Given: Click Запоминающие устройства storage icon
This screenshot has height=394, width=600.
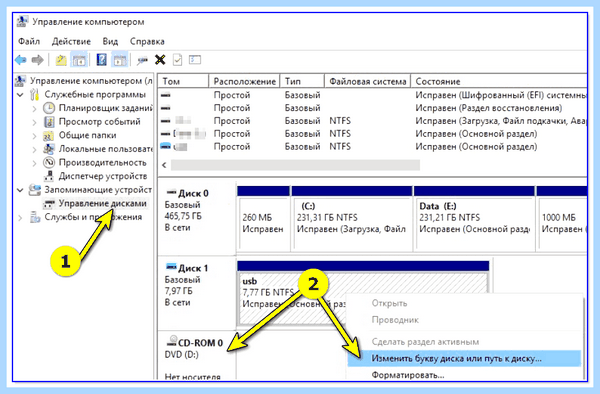Looking at the screenshot, I should (x=35, y=190).
